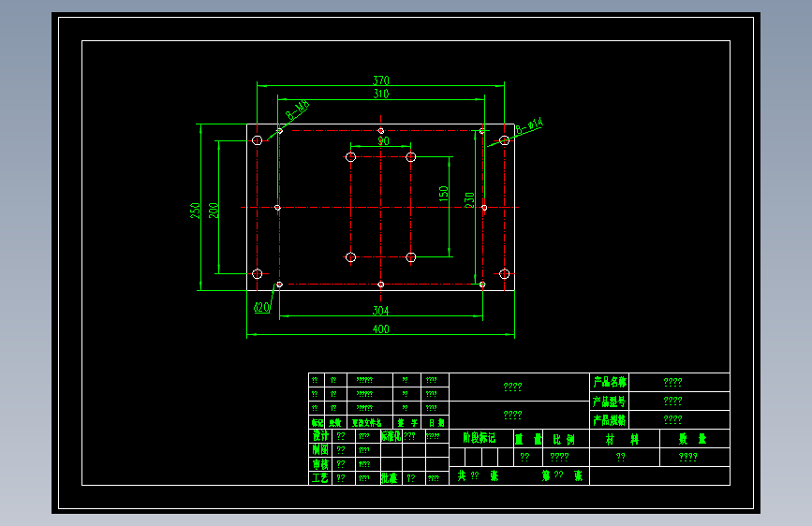Click the 审核 row label
Screen dimensions: 812x526
pos(320,464)
